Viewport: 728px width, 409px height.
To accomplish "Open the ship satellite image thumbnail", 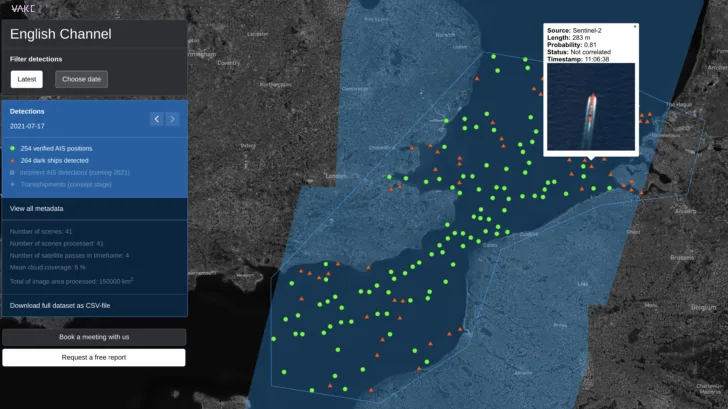I will (591, 107).
